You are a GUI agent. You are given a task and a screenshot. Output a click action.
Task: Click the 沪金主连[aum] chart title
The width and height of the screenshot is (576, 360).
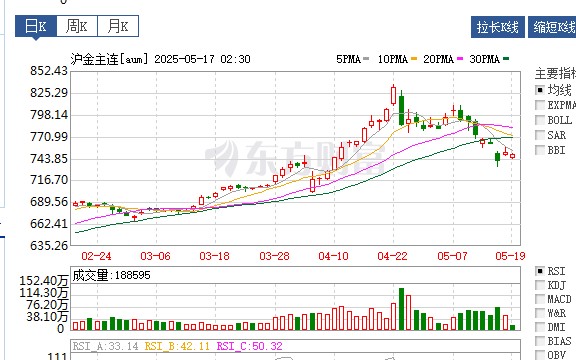[x=109, y=59]
